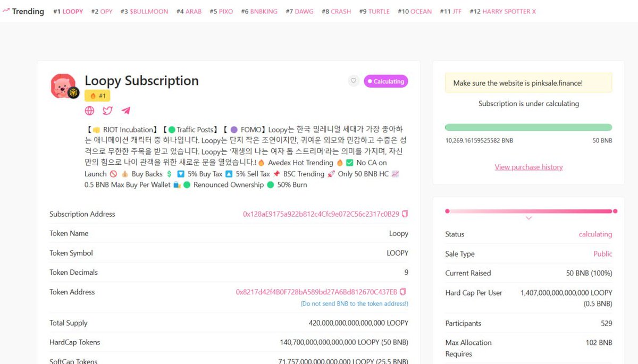The height and width of the screenshot is (364, 638).
Task: Click the Current Raised value 50 BNB (100%)
Action: tap(589, 273)
